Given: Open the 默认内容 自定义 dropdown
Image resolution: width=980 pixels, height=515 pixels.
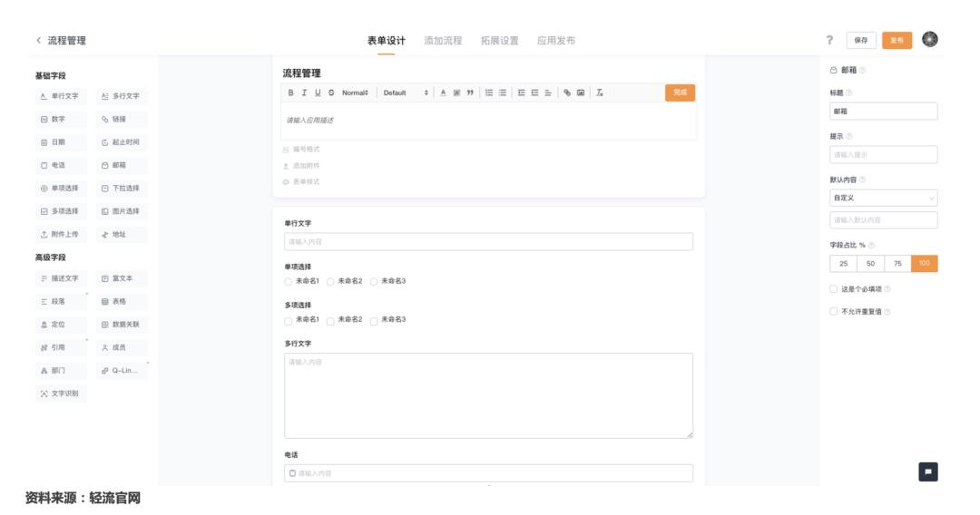Looking at the screenshot, I should tap(884, 198).
